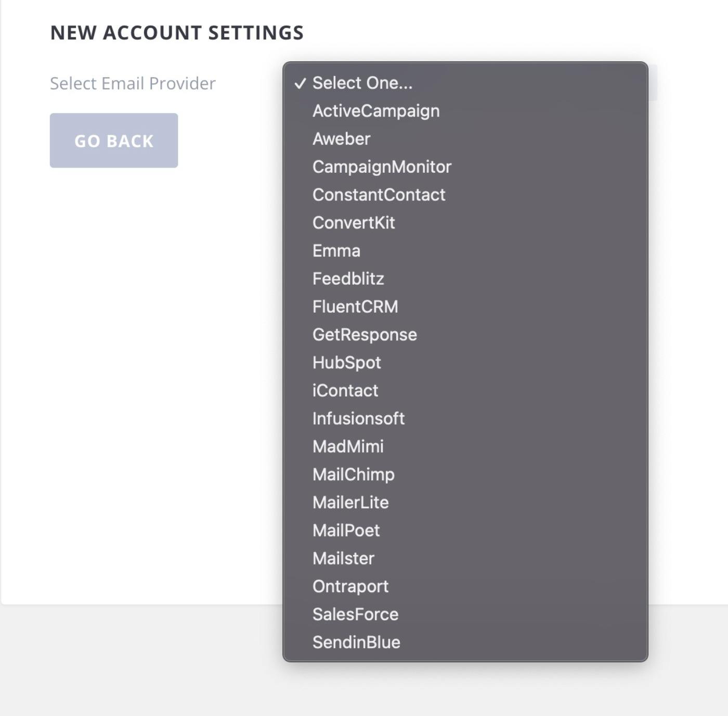Pick the MailPoet option

(x=465, y=530)
